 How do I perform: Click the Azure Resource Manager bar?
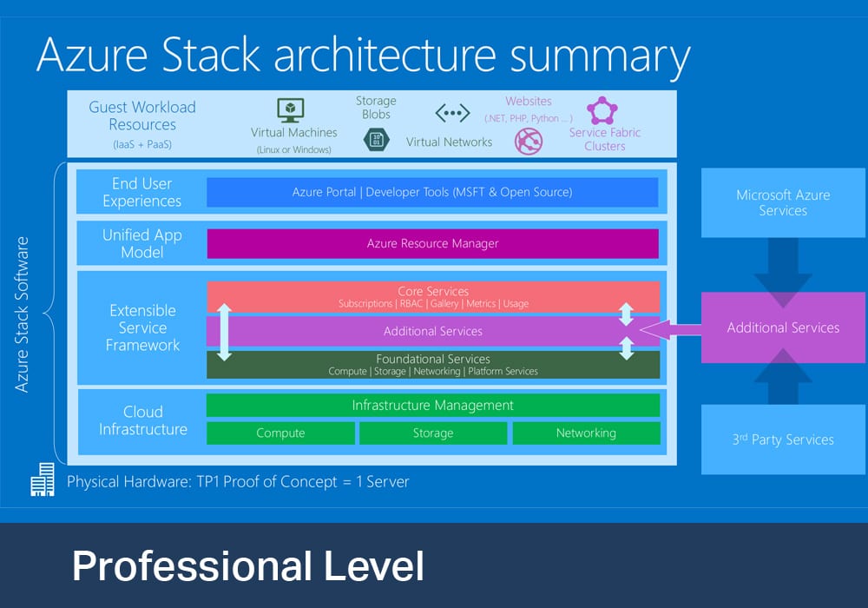pyautogui.click(x=433, y=244)
